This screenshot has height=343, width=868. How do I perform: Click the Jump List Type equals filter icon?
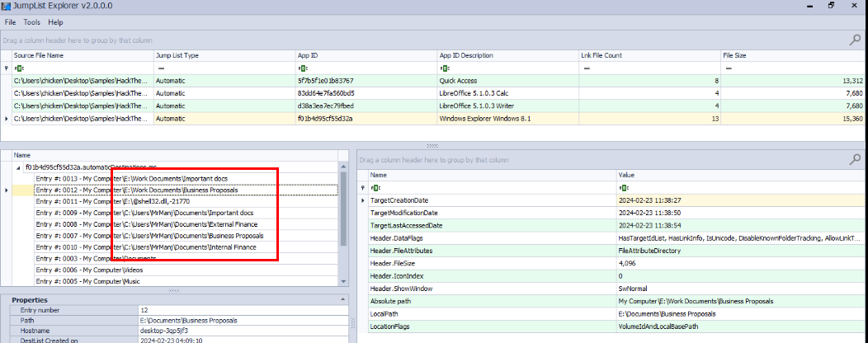pyautogui.click(x=161, y=68)
